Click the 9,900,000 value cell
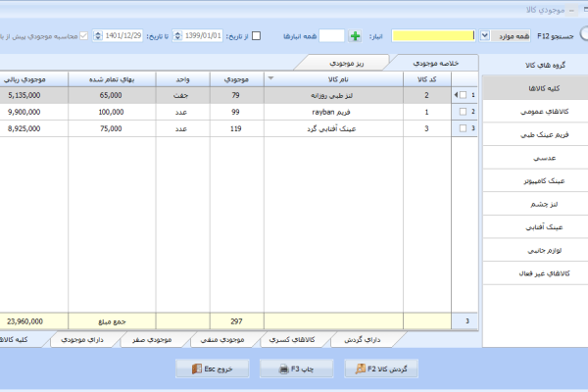588x392 pixels. click(x=33, y=112)
